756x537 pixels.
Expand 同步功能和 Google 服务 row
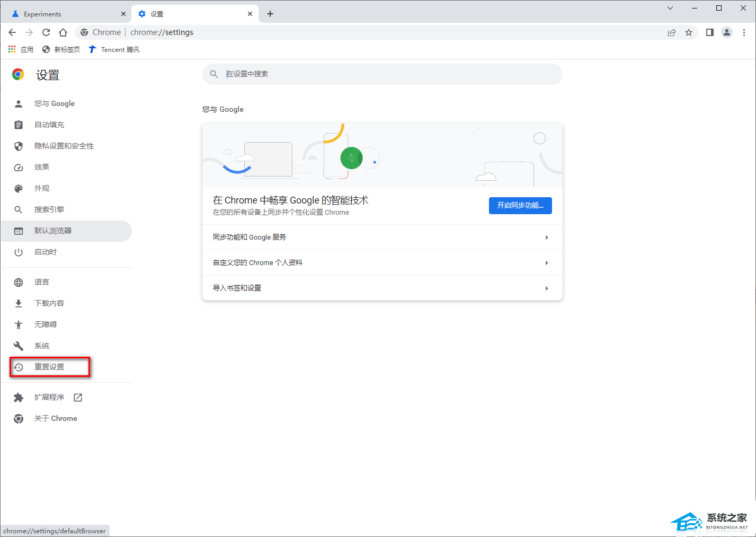click(382, 237)
